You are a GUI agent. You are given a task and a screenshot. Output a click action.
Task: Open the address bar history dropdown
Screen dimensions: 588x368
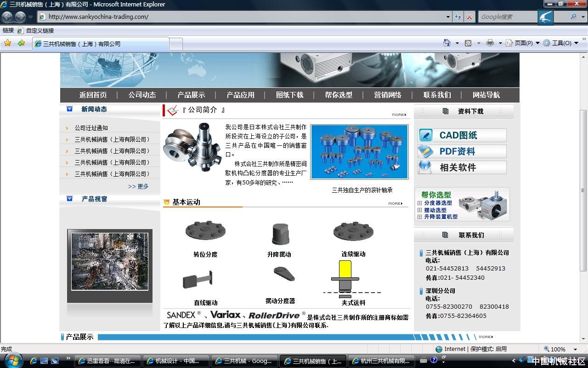pos(448,17)
